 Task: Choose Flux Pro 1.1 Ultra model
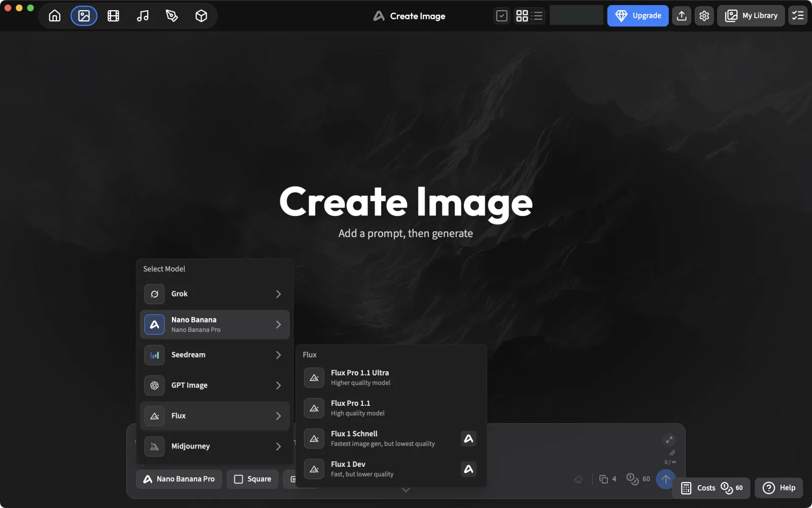tap(391, 377)
